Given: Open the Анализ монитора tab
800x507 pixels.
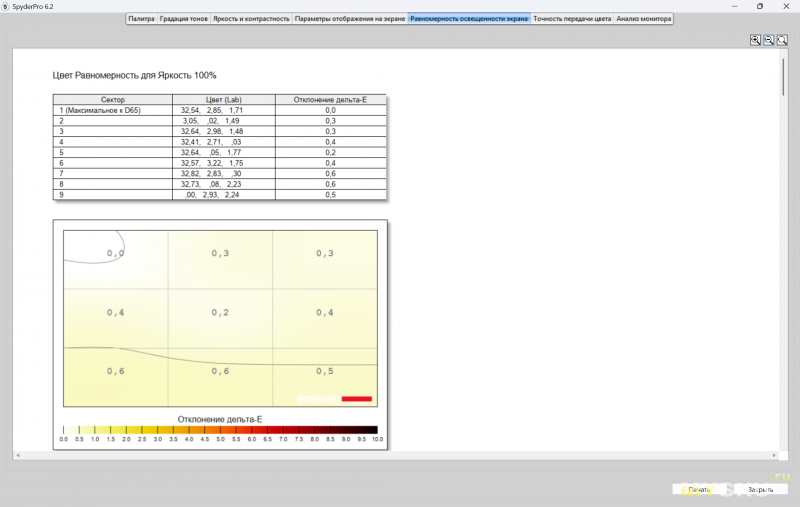Looking at the screenshot, I should [644, 19].
